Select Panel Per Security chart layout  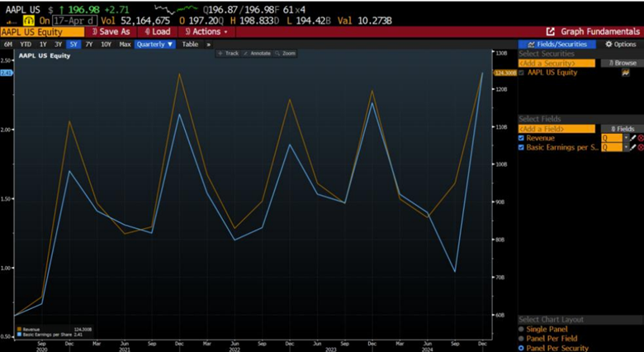click(x=521, y=349)
